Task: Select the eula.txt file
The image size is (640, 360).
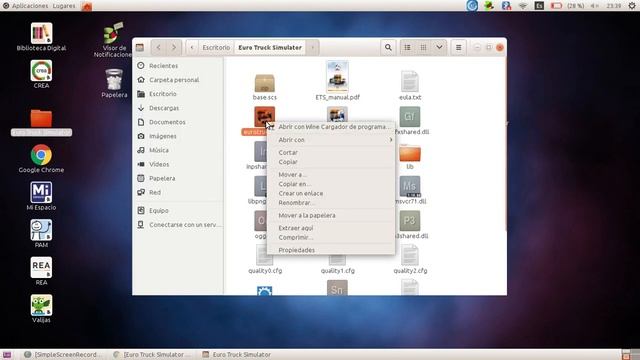Action: pos(410,85)
